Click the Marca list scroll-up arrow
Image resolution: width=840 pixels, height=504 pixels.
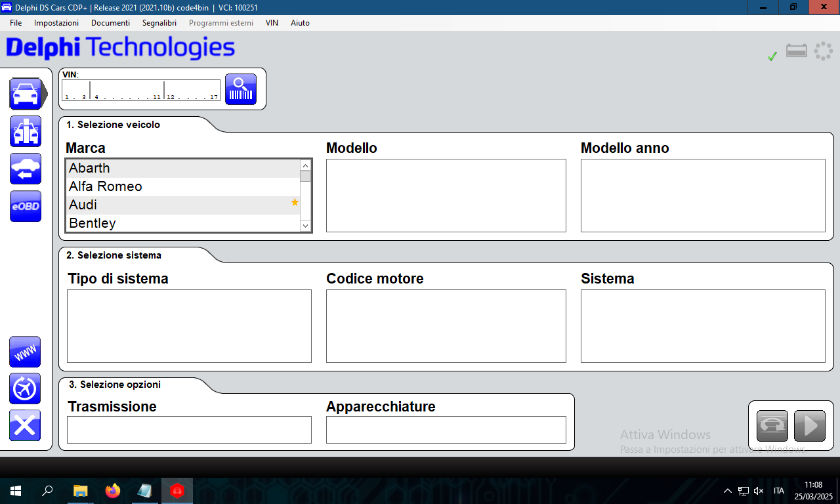pyautogui.click(x=305, y=165)
